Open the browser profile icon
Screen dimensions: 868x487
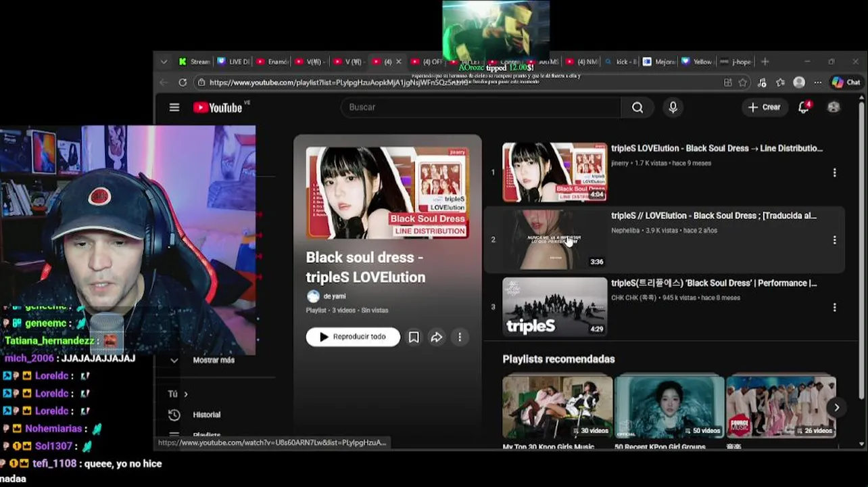pyautogui.click(x=799, y=83)
